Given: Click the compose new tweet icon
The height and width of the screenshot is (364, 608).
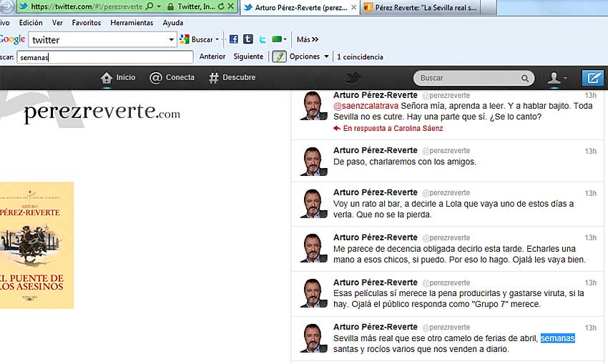Looking at the screenshot, I should 592,78.
